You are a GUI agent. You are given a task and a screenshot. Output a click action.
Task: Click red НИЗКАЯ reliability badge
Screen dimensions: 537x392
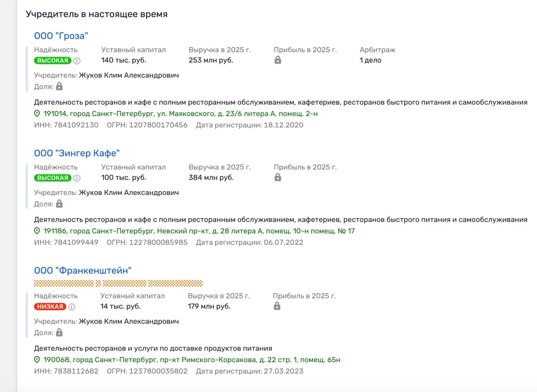50,306
